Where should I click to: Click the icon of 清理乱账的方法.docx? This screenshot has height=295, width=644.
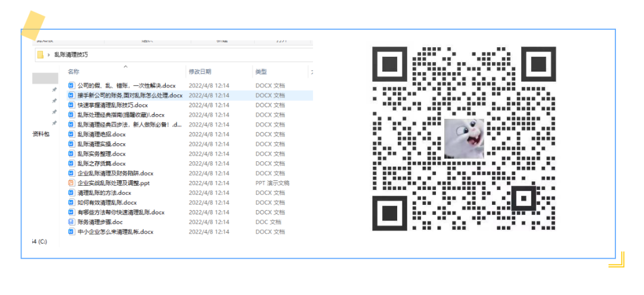71,192
